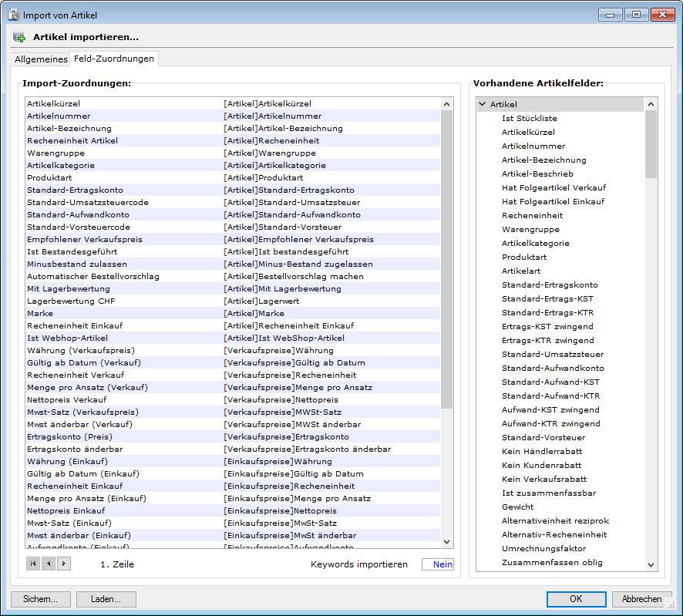Screen dimensions: 683x616
Task: Click the Artikel importieren header icon
Action: click(19, 37)
